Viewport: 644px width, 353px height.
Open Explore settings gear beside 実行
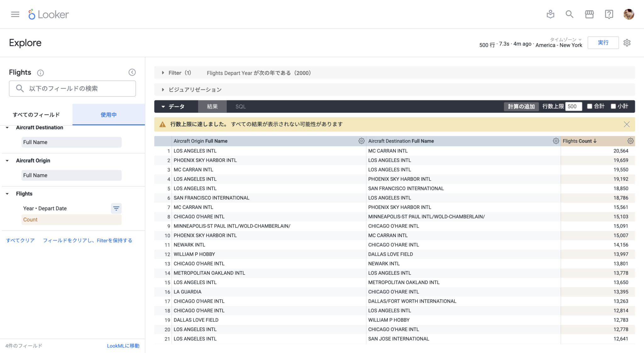tap(627, 42)
